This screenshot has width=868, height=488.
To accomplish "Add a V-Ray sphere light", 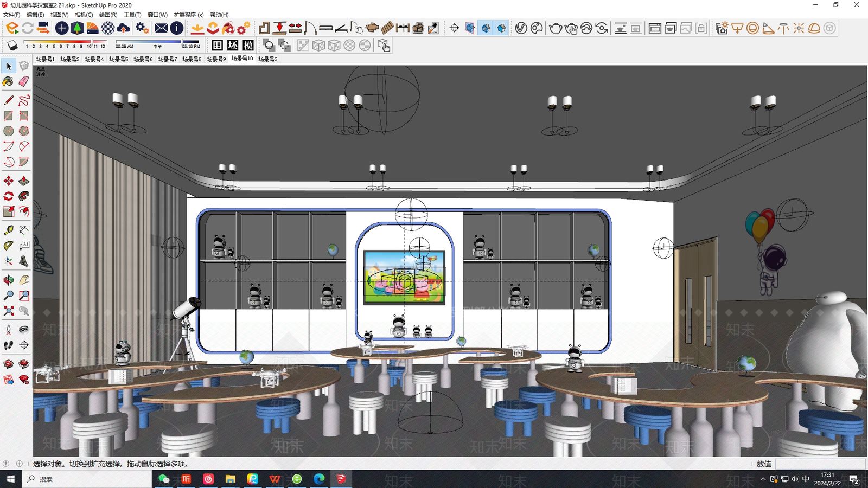I will coord(752,28).
